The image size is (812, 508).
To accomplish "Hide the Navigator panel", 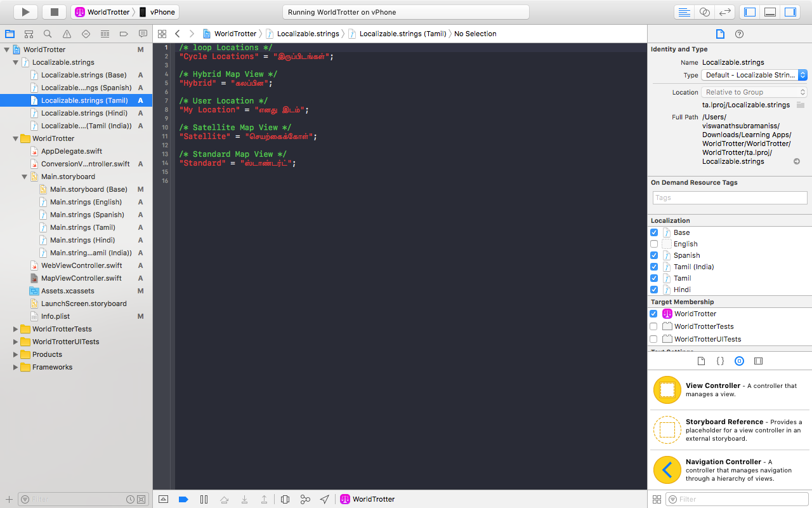I will tap(750, 12).
